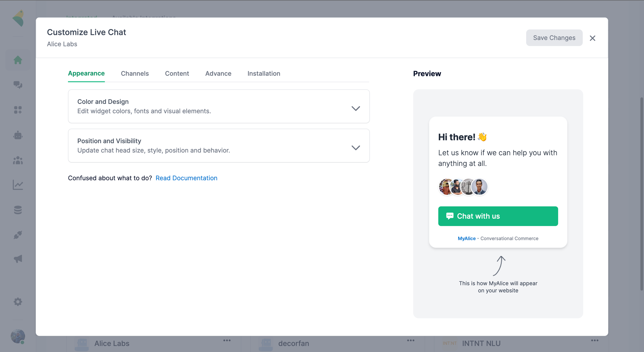Select the Advance tab
This screenshot has width=644, height=352.
pos(218,73)
